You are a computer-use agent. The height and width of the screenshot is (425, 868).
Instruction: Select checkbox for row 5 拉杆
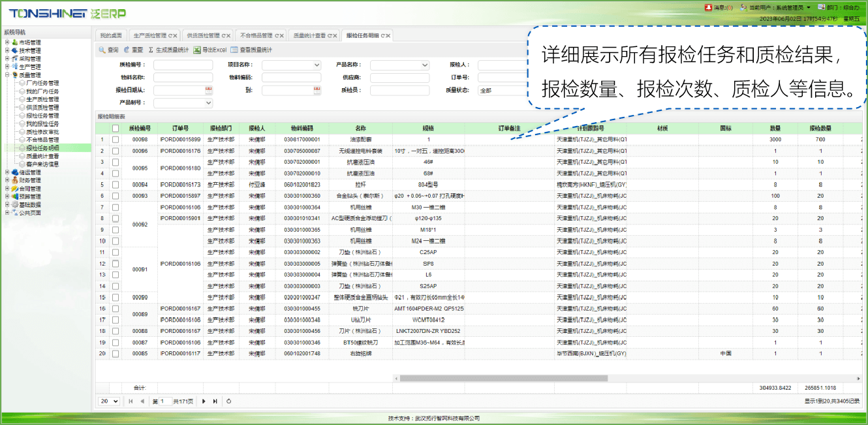116,185
